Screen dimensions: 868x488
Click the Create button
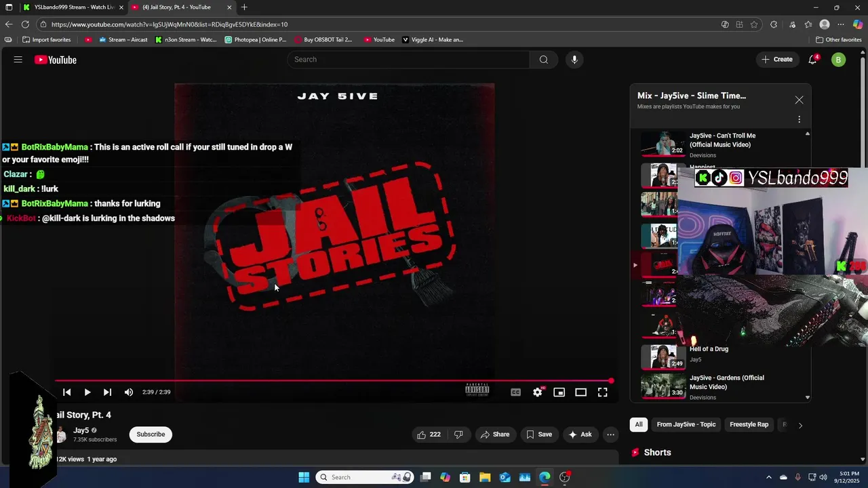[x=777, y=60]
